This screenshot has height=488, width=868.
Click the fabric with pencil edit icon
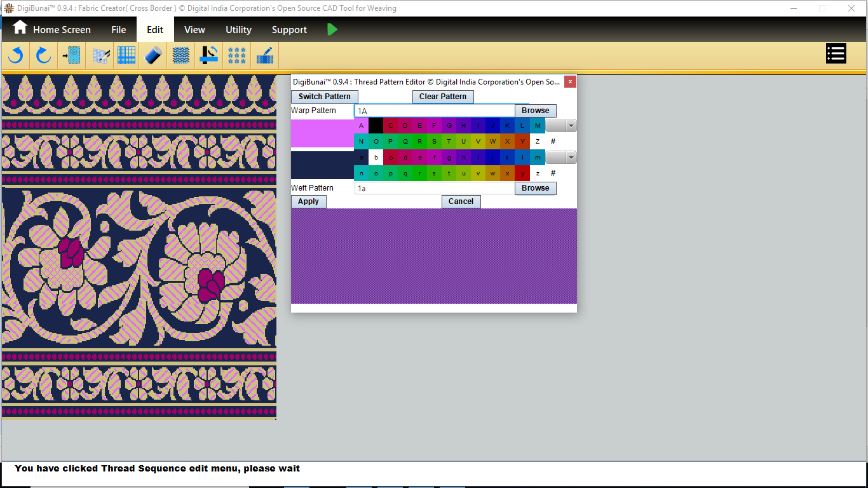coord(264,56)
